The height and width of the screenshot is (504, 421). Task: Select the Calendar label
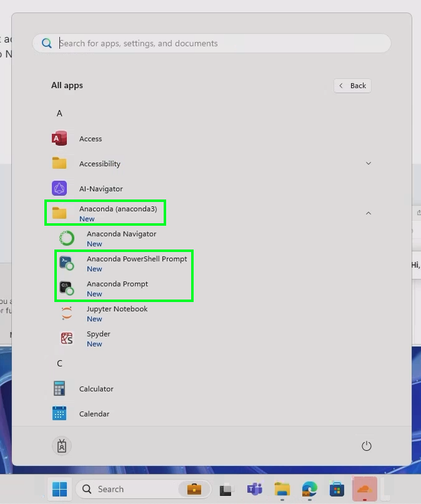click(x=94, y=414)
